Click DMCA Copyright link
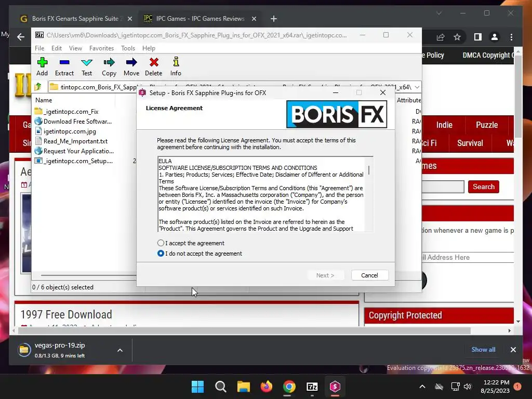 tap(488, 55)
